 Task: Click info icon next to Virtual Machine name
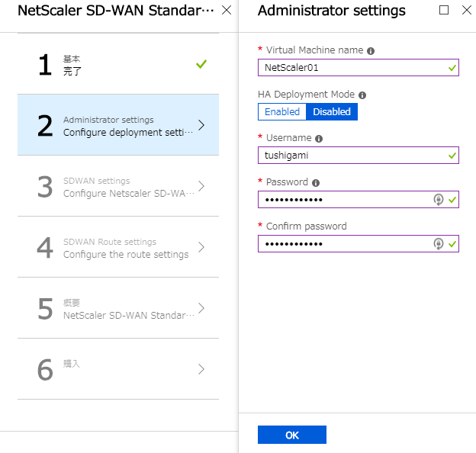(371, 51)
